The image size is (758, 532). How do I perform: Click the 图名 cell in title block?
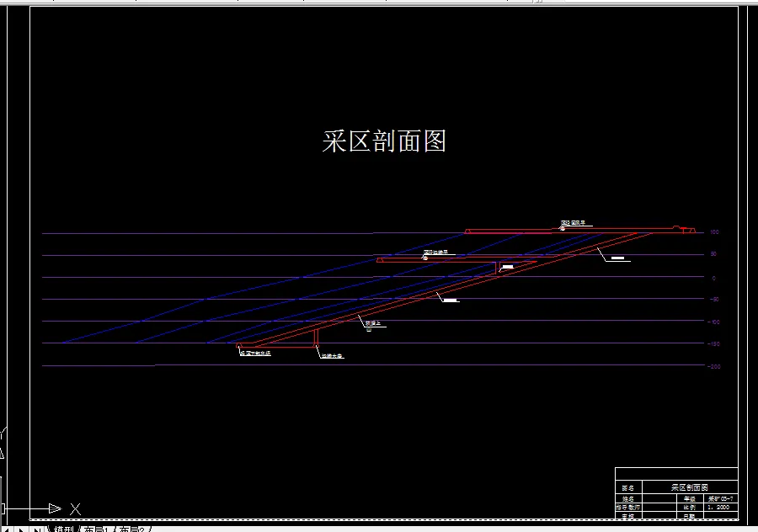[x=628, y=488]
